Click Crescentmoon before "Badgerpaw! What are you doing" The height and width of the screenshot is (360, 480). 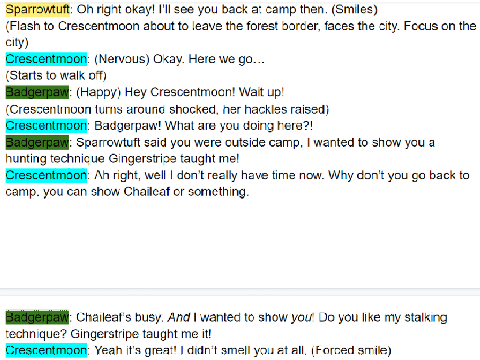(x=46, y=126)
